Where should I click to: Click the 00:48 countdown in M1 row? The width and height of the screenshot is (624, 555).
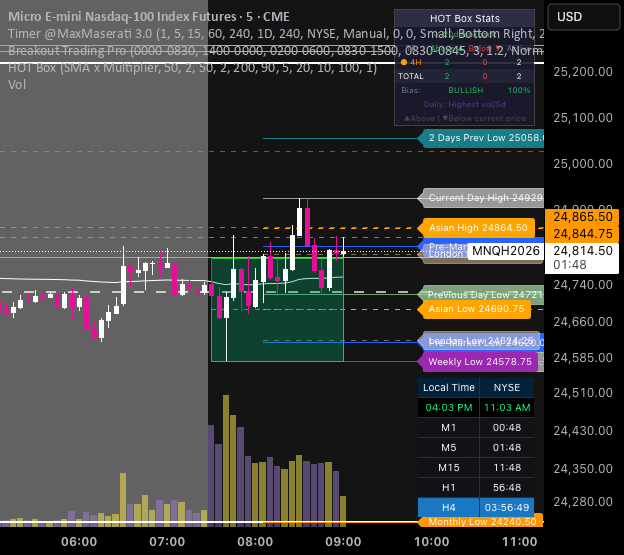click(507, 428)
